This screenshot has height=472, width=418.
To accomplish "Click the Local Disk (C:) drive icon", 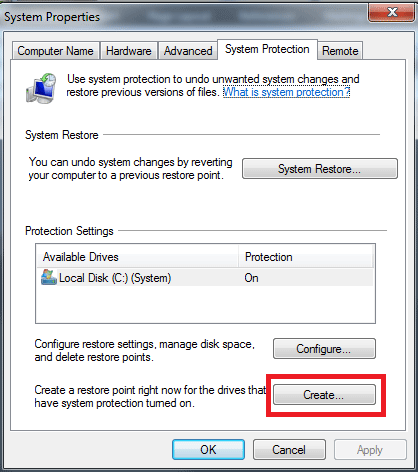I will 49,277.
